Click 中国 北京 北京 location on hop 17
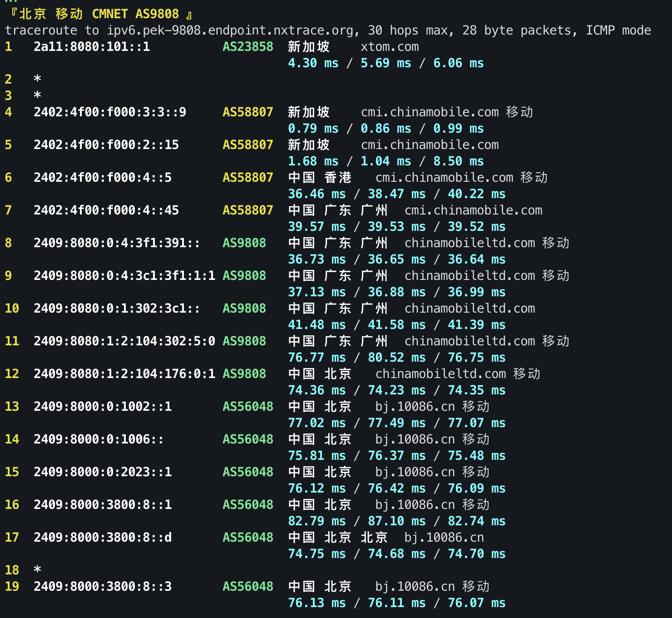 pos(338,538)
